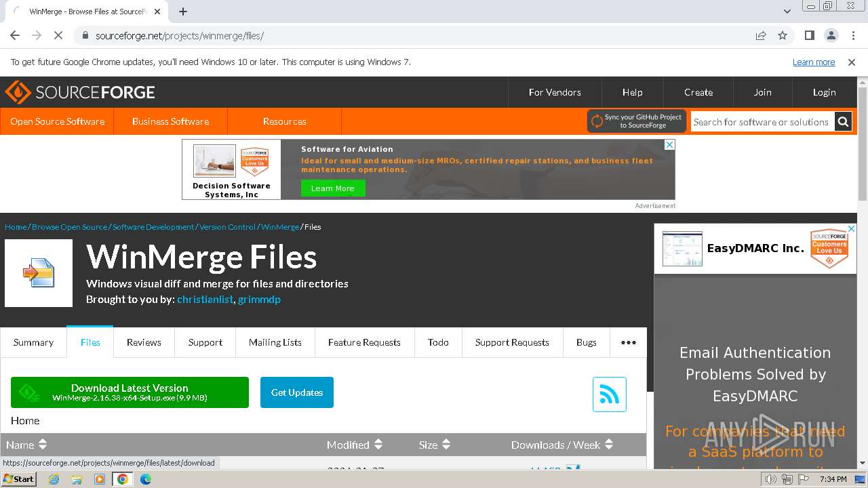This screenshot has width=868, height=488.
Task: Open the Resources menu
Action: click(x=285, y=121)
